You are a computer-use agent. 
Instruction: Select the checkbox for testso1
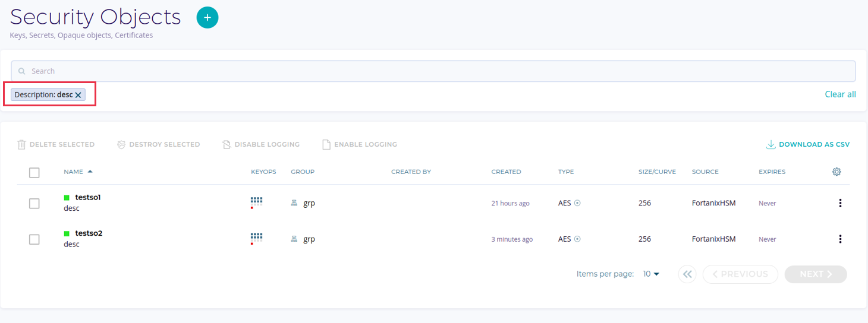tap(34, 204)
